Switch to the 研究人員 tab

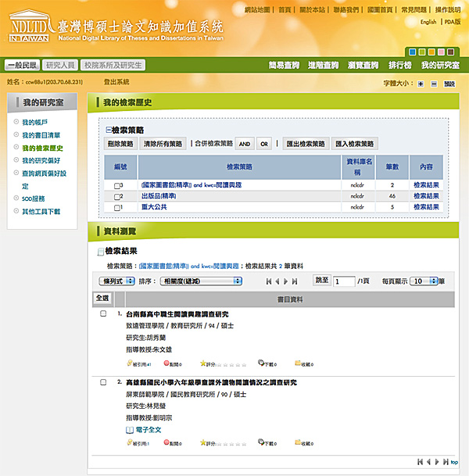pos(61,65)
